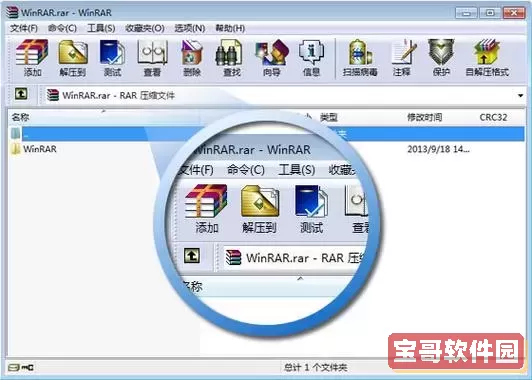This screenshot has height=380, width=532.
Task: Click the yellow folder icon next to WinRAR
Action: click(15, 149)
